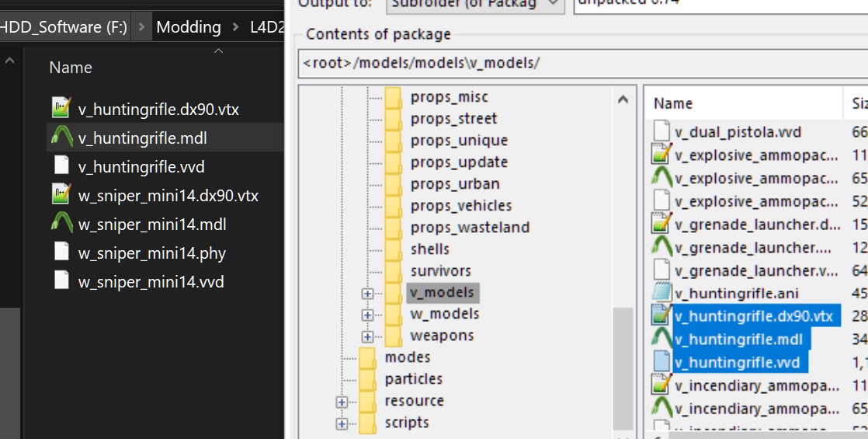868x439 pixels.
Task: Select the survivors folder in tree
Action: click(x=440, y=271)
